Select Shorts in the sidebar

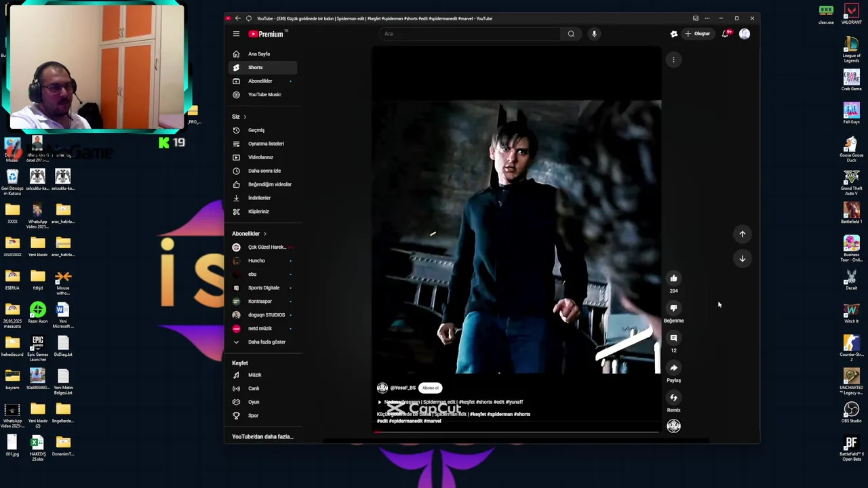pos(263,67)
